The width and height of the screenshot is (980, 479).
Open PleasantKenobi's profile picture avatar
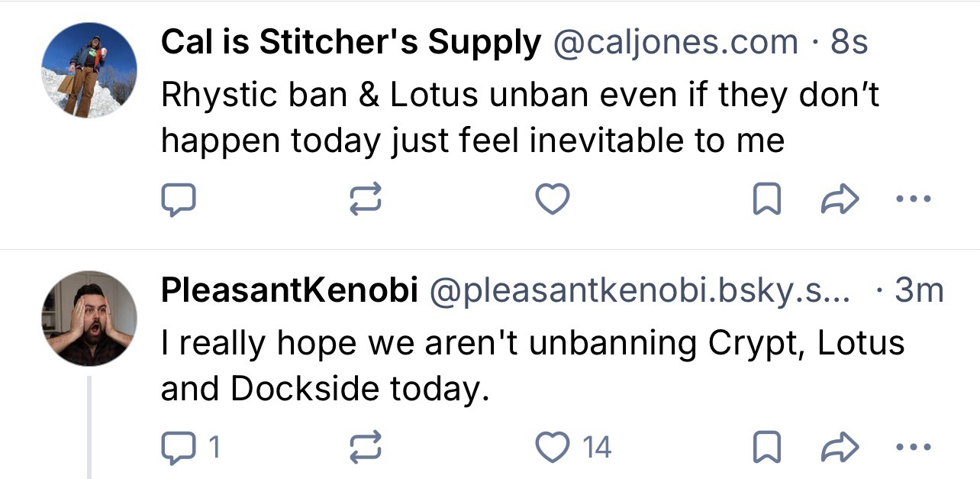click(x=89, y=318)
